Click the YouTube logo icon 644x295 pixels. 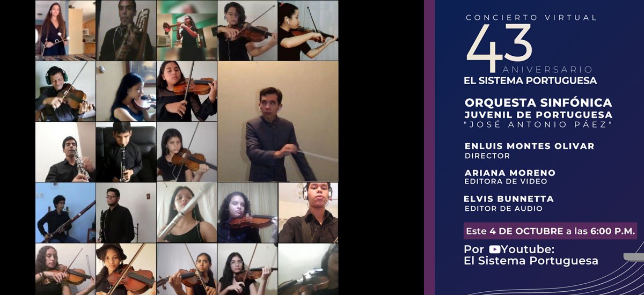(x=494, y=249)
